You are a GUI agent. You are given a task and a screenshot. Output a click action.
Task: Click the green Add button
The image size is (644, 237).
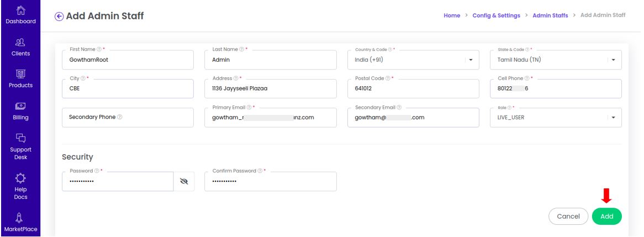point(606,217)
